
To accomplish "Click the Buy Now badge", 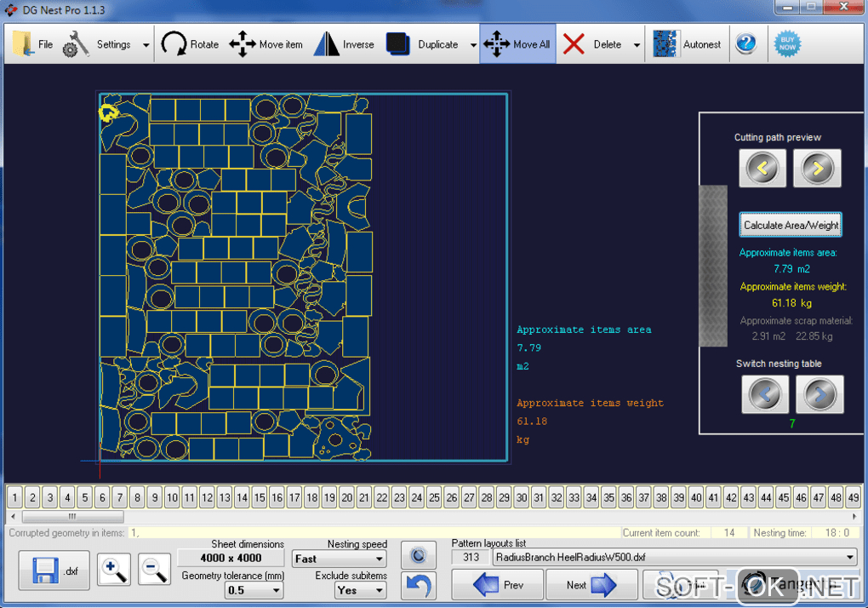I will click(787, 44).
